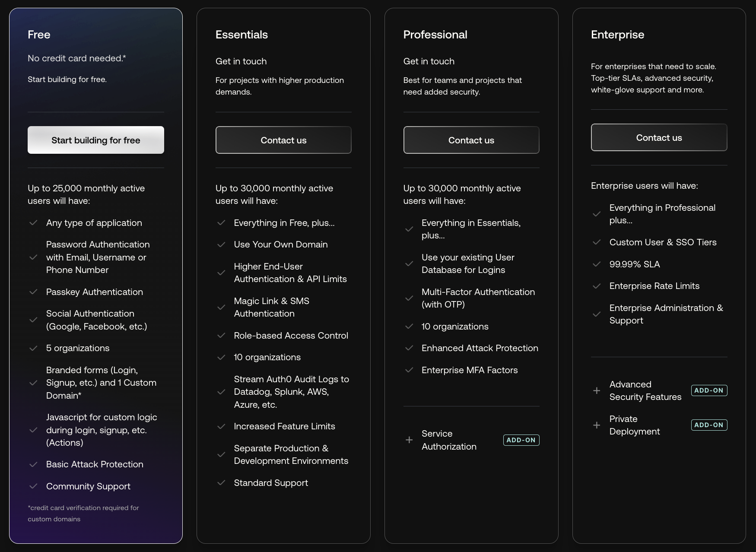
Task: Click the Start building for free button
Action: point(95,140)
